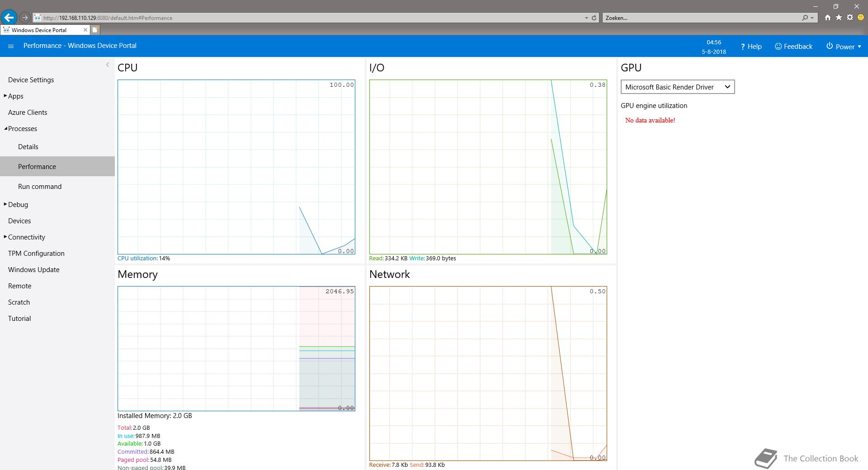868x470 pixels.
Task: Close the Windows Device Portal tab
Action: (85, 30)
